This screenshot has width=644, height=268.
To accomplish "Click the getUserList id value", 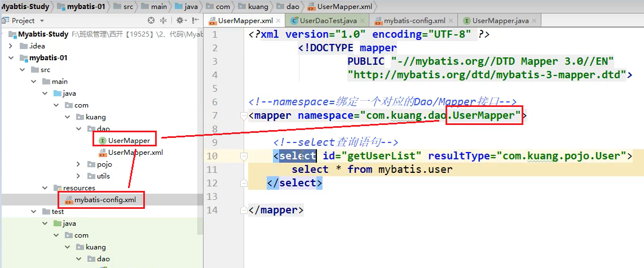I will tap(385, 156).
